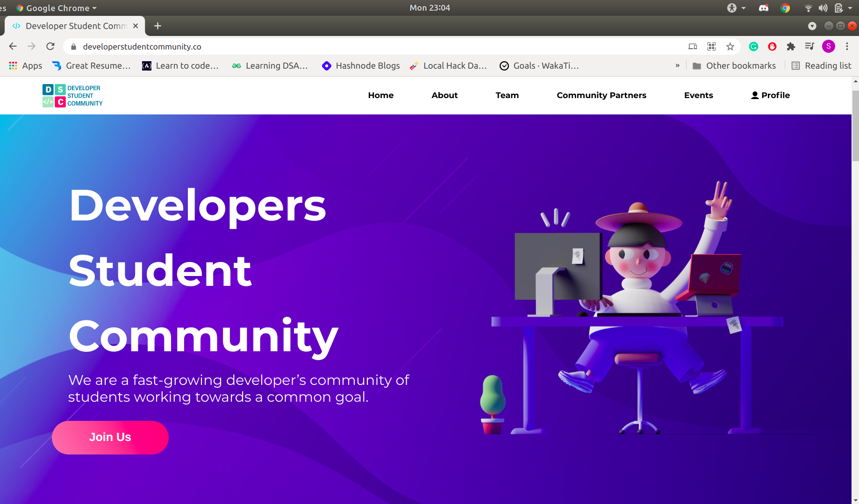Expand the hidden bookmarks chevron
The height and width of the screenshot is (504, 859).
[x=677, y=66]
